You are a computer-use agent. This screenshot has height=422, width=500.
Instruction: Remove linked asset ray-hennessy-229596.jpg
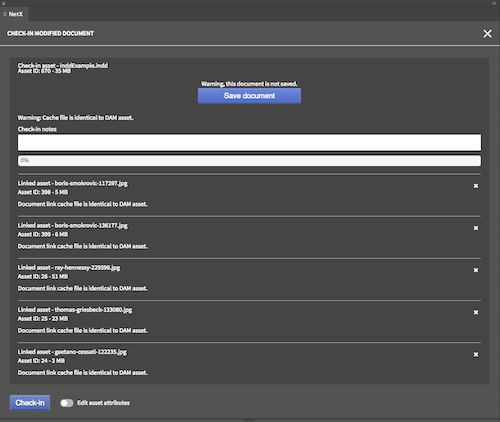tap(476, 270)
